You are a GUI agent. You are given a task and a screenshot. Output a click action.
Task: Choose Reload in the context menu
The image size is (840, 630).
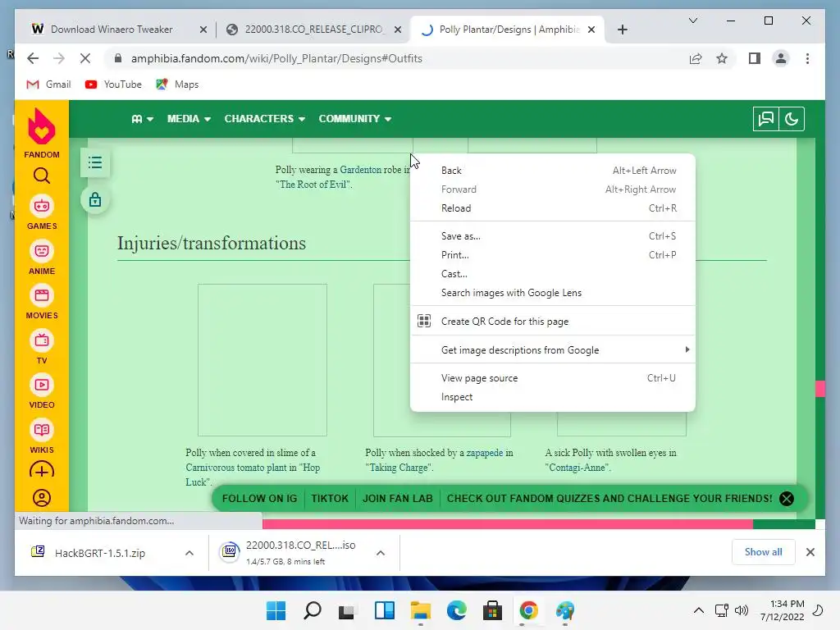coord(552,208)
